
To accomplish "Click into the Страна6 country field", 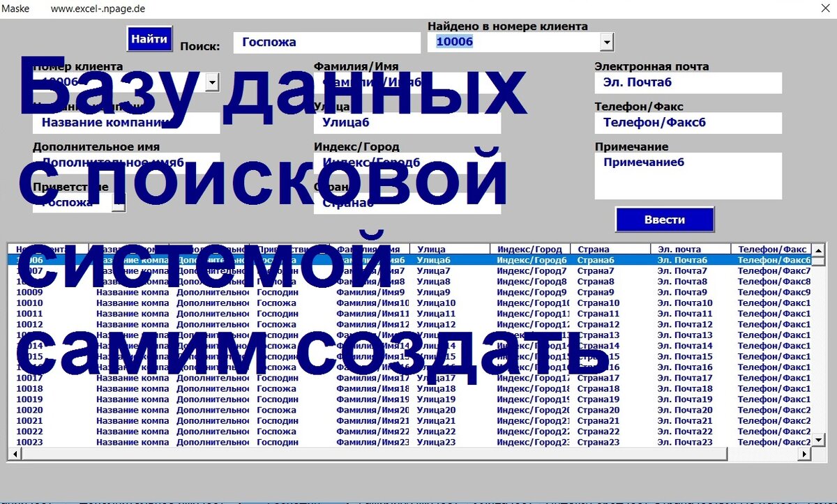I will [x=407, y=203].
